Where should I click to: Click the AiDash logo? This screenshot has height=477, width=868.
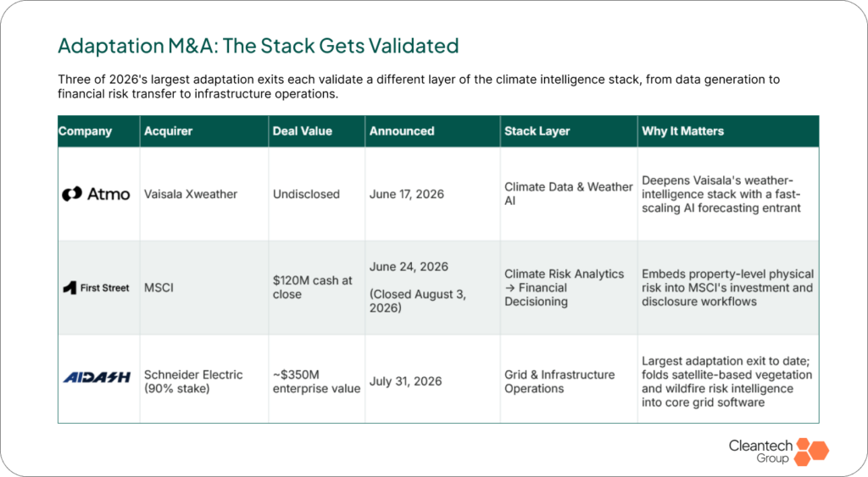point(97,377)
